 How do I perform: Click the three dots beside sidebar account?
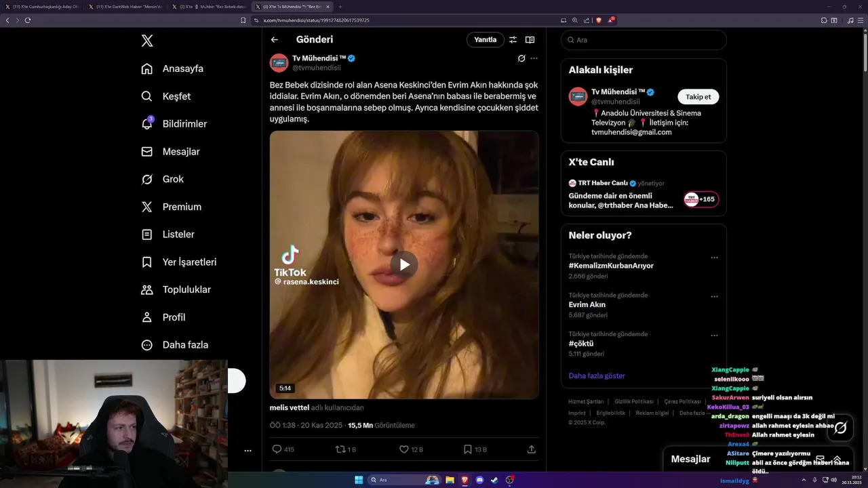[248, 451]
